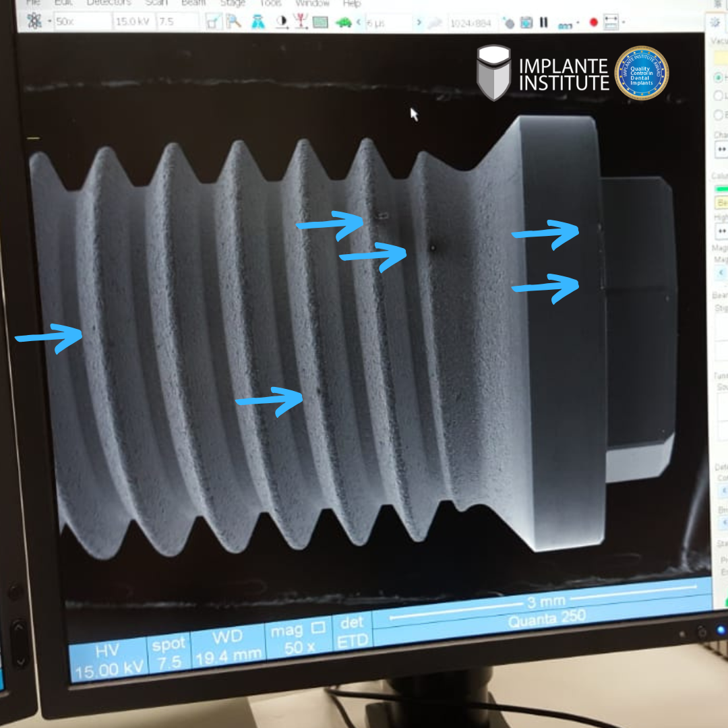Viewport: 728px width, 728px height.
Task: Click the blue lens alignment icon
Action: click(x=257, y=22)
